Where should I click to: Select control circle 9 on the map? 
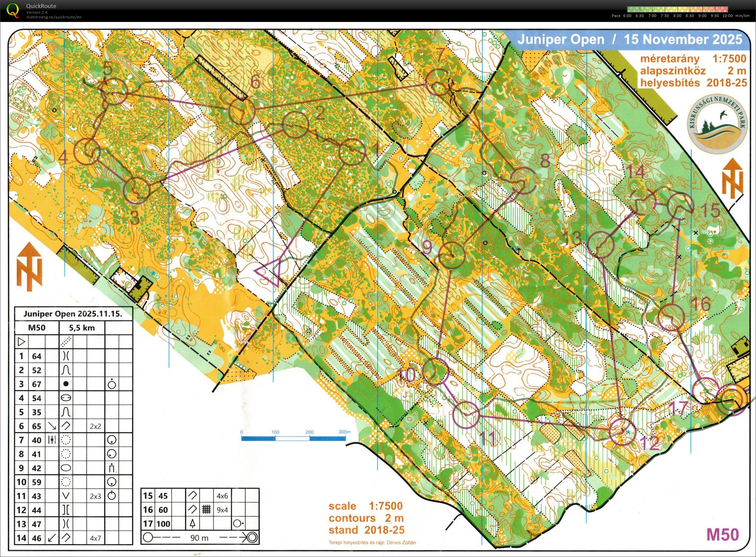pyautogui.click(x=451, y=255)
